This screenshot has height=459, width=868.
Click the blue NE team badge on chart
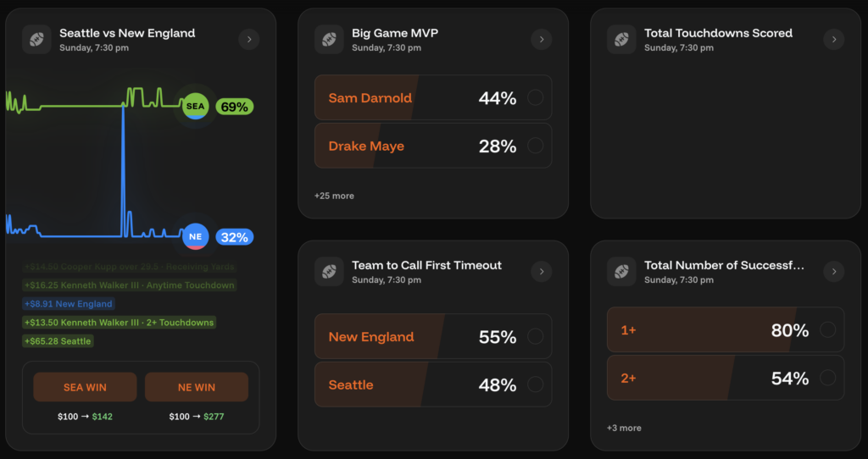click(x=196, y=237)
